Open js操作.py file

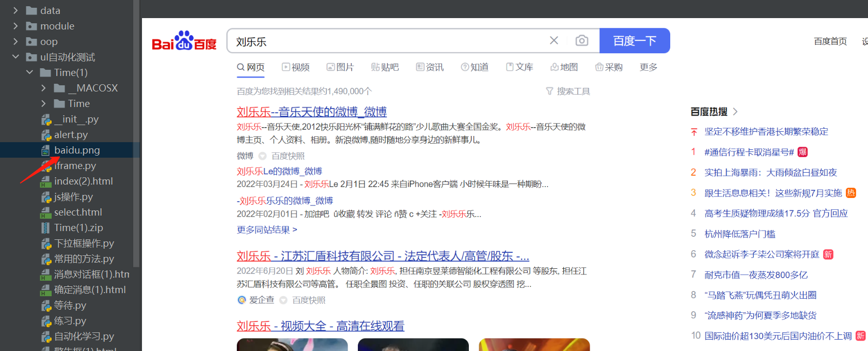(x=67, y=197)
